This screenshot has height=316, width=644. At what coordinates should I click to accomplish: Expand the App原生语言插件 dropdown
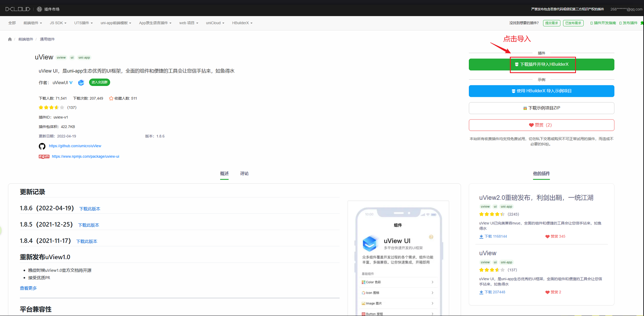155,23
